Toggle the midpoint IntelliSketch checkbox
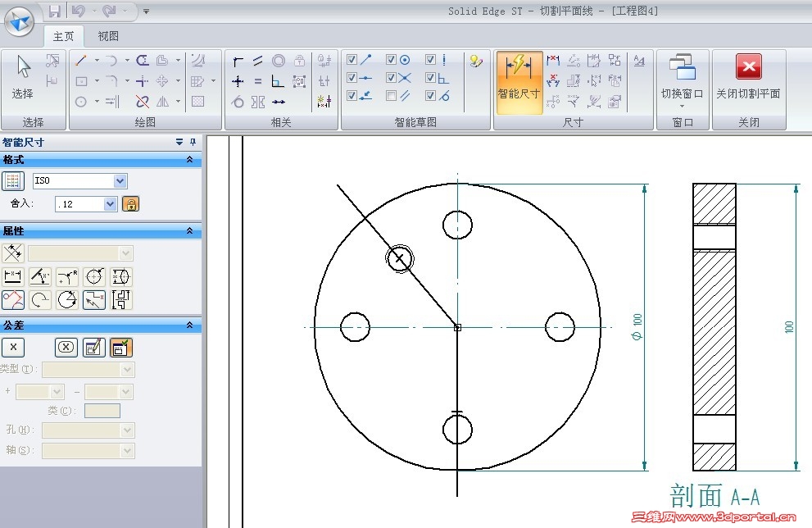The image size is (812, 528). click(x=352, y=78)
